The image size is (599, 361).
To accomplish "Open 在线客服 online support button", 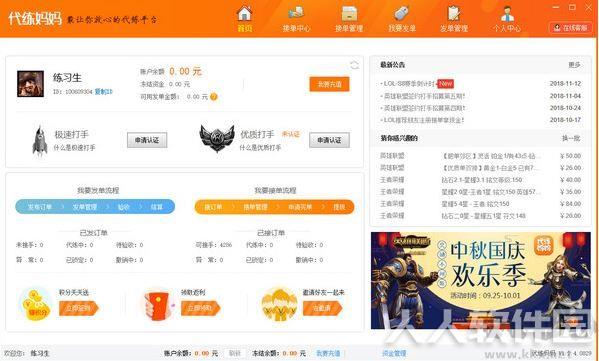I will click(x=571, y=28).
